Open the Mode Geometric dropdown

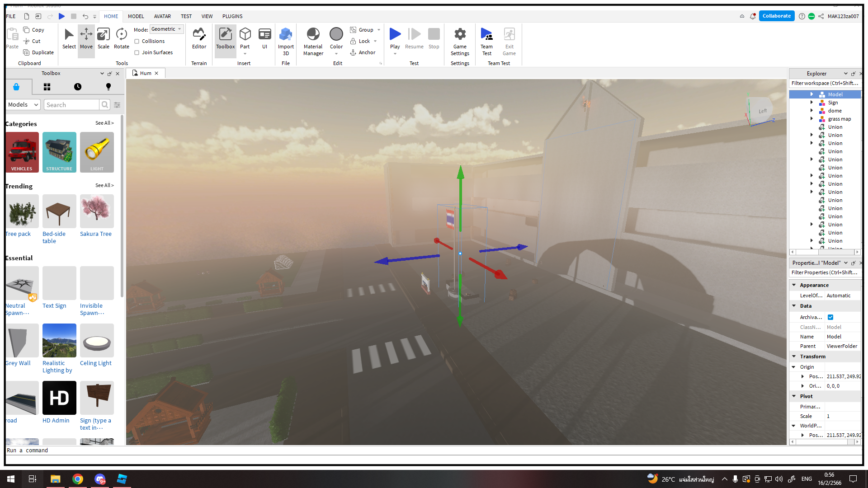pos(166,29)
